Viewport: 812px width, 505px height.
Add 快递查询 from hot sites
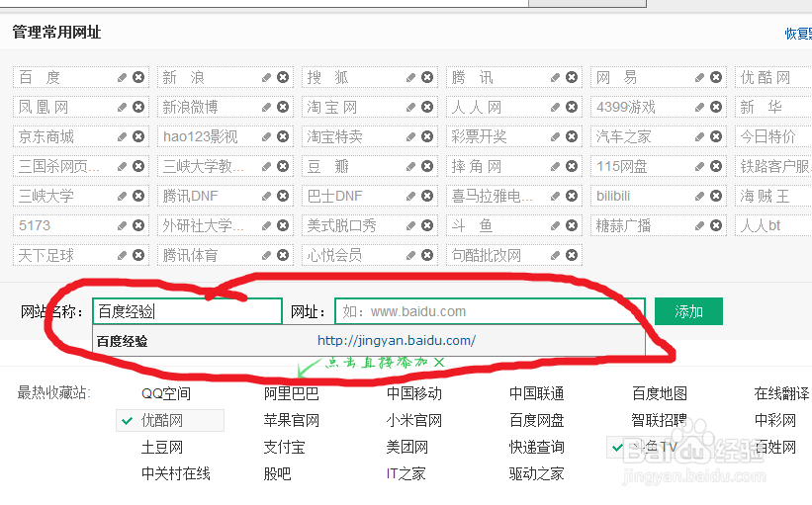[537, 447]
